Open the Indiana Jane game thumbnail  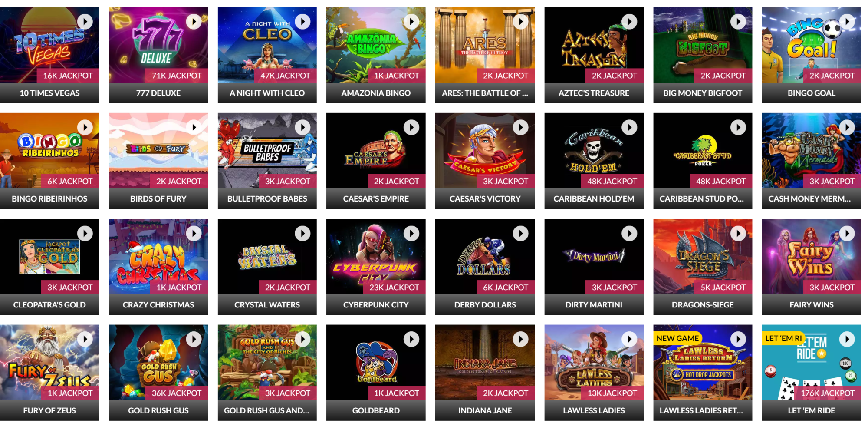485,362
